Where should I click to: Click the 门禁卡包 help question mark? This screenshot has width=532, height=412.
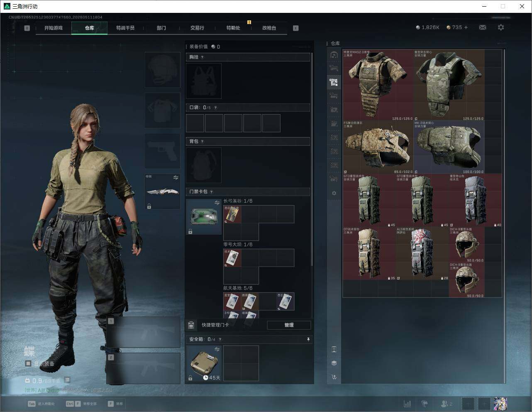[x=212, y=192]
